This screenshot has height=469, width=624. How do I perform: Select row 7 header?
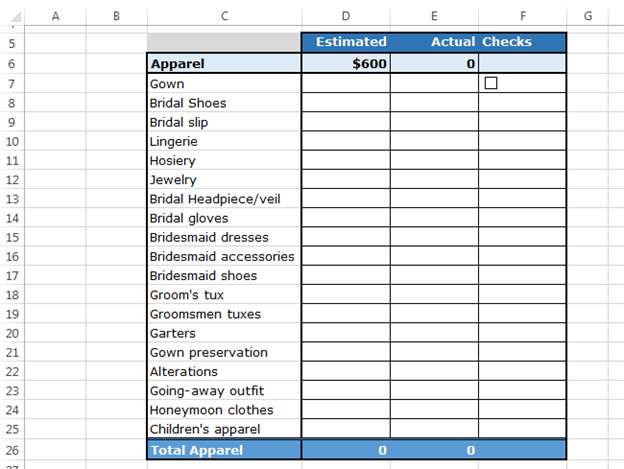pos(12,84)
